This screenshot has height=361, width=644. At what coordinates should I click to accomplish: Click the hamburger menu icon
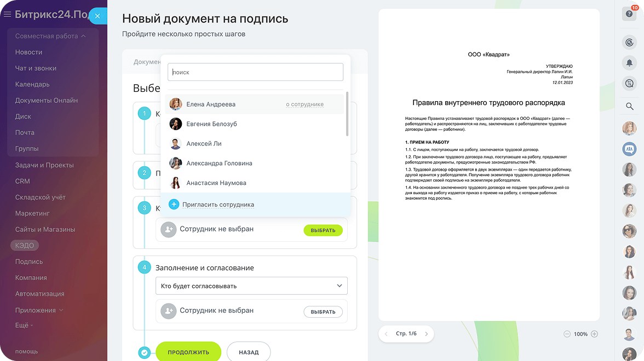(7, 15)
